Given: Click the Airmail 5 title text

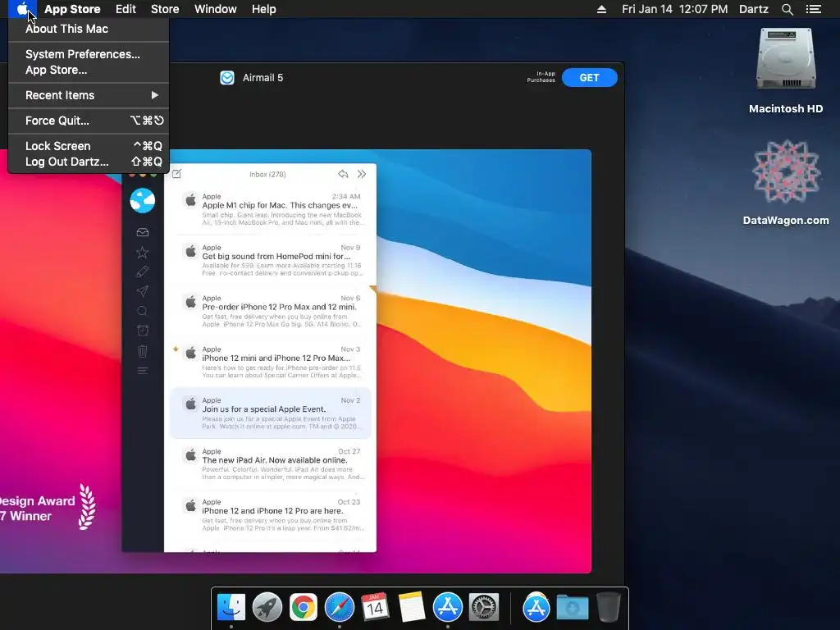Looking at the screenshot, I should click(262, 78).
